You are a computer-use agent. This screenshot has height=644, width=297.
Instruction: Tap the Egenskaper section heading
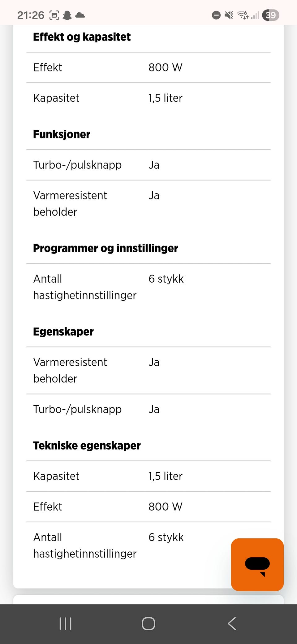[x=63, y=331]
